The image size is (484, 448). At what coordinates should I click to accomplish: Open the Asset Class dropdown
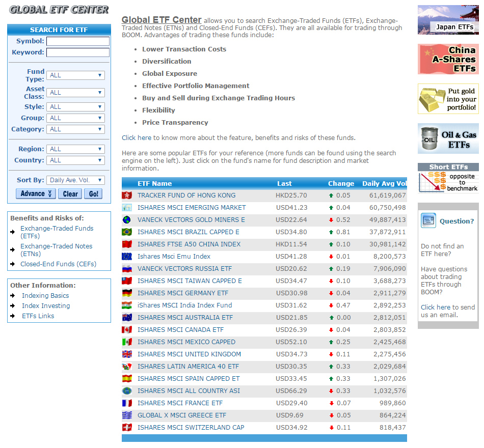(x=75, y=93)
